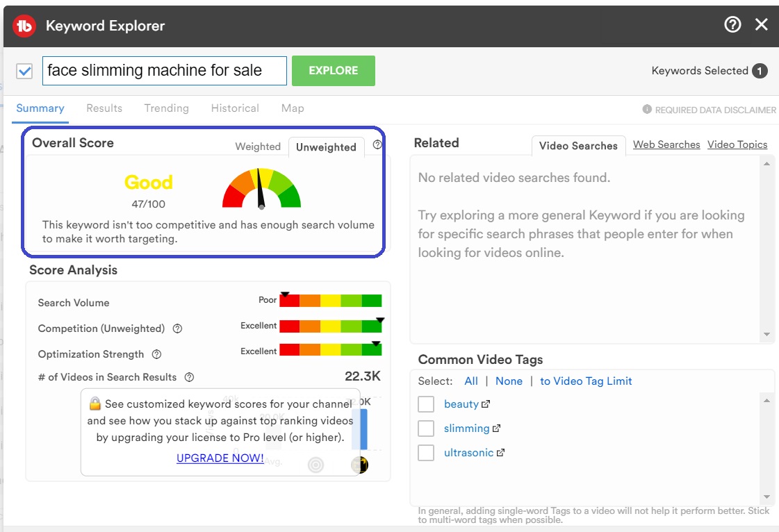The height and width of the screenshot is (532, 779).
Task: Click help icon beside Videos in Search Results
Action: [x=189, y=377]
